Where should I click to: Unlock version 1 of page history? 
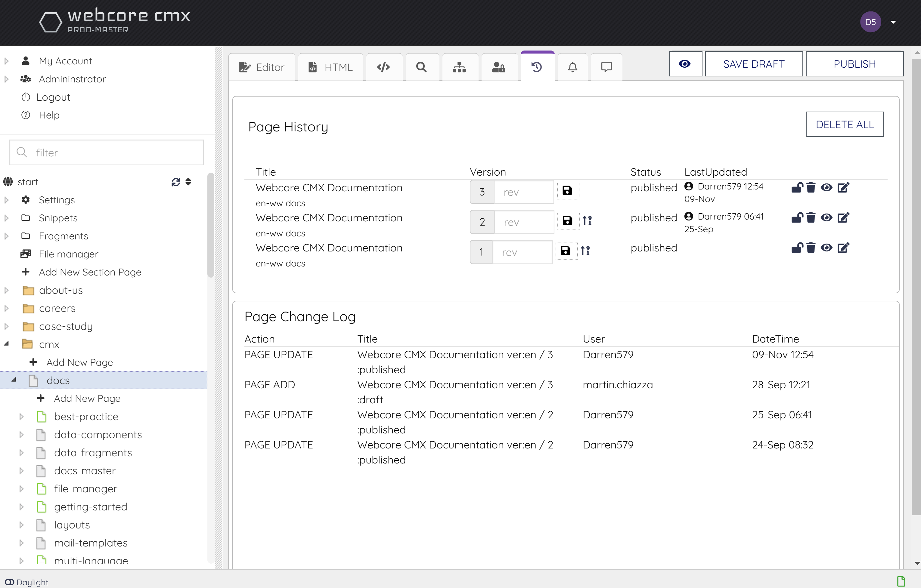pos(797,248)
